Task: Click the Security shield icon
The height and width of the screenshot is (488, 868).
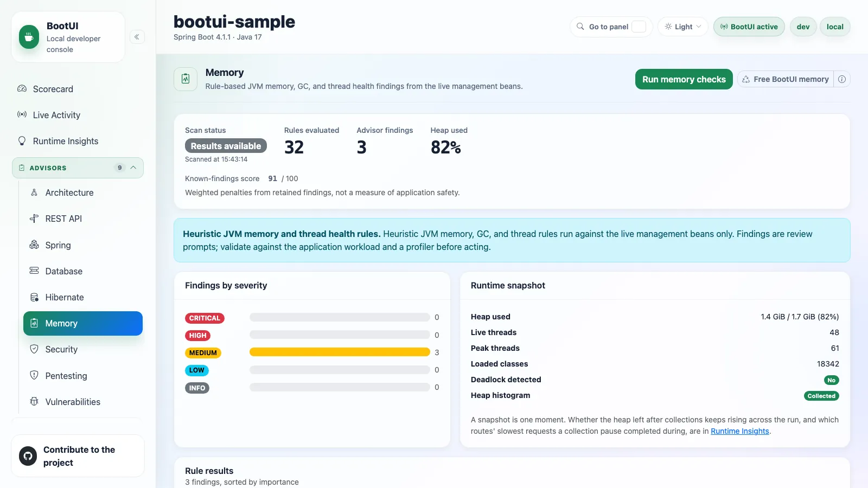Action: point(34,349)
